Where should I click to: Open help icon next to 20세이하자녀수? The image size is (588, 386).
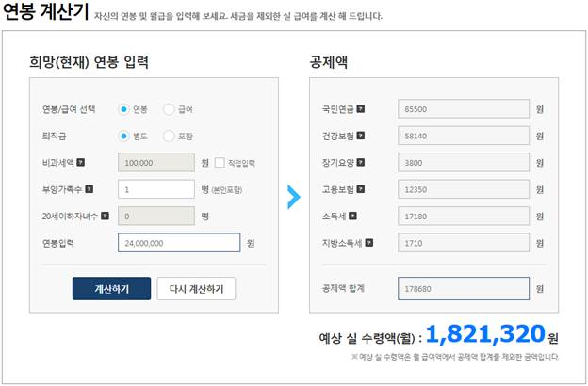105,216
